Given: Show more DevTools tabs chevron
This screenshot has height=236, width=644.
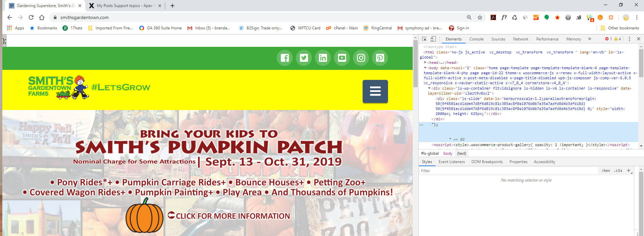Looking at the screenshot, I should click(x=590, y=39).
